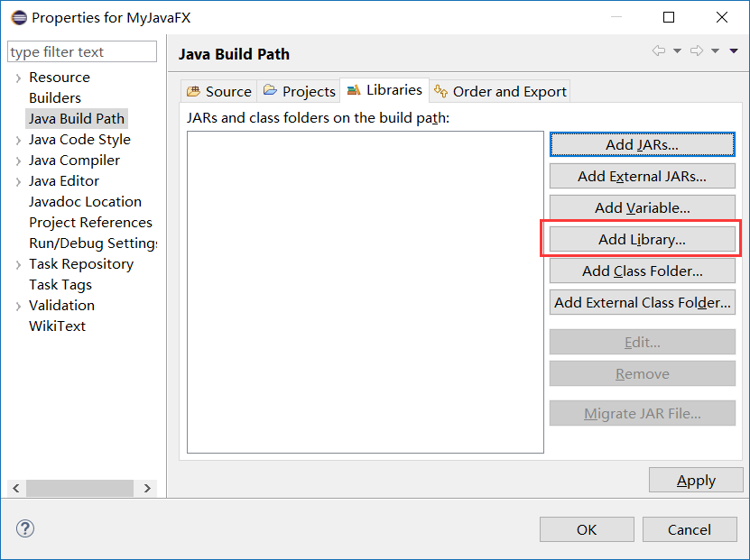Viewport: 750px width, 560px height.
Task: Focus the type filter text field
Action: pyautogui.click(x=82, y=52)
